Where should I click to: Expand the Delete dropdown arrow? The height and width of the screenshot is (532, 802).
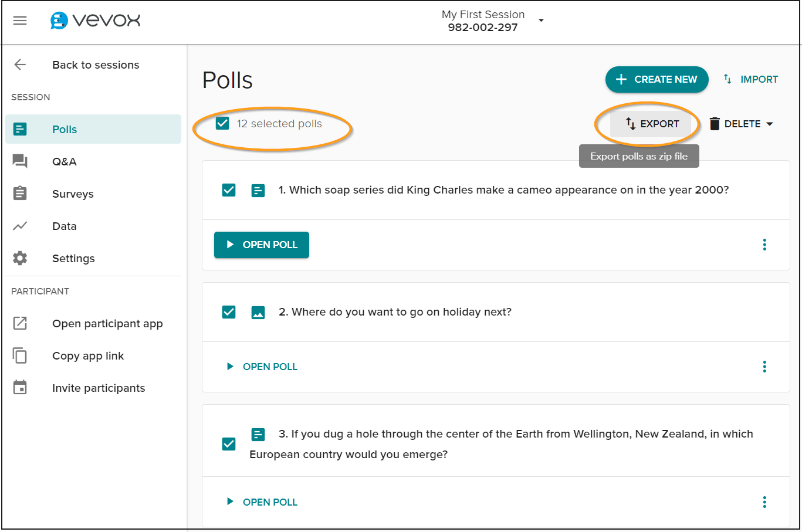coord(770,124)
